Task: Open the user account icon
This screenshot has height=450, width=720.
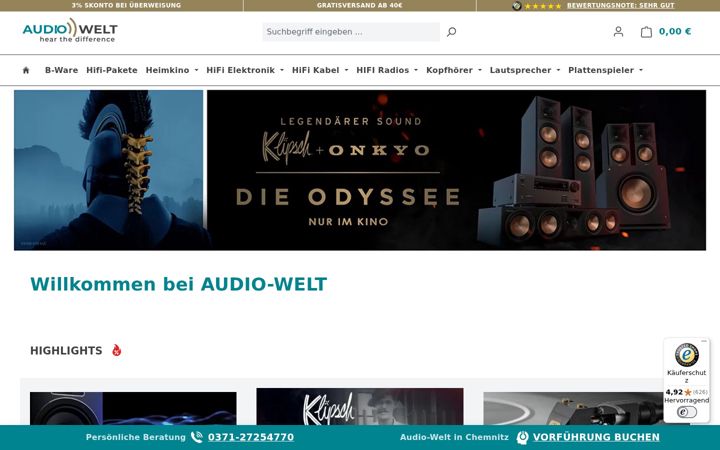Action: click(x=619, y=32)
